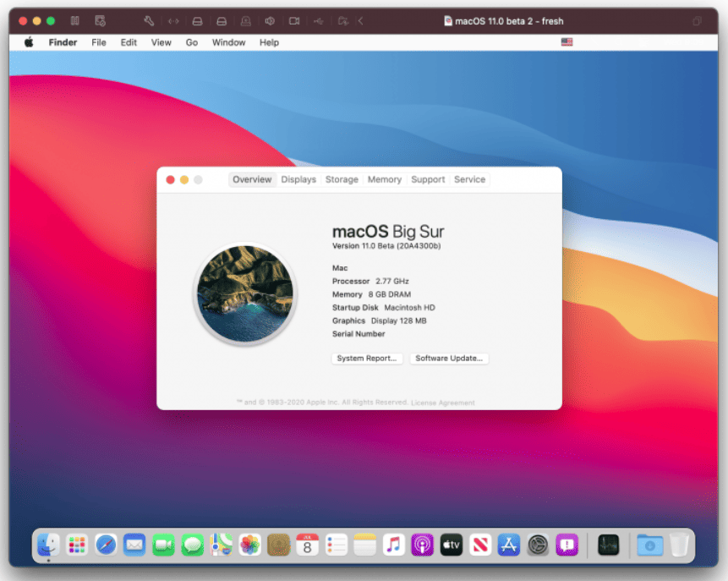Open virtual machine settings with the wrench icon
728x581 pixels.
coord(149,21)
